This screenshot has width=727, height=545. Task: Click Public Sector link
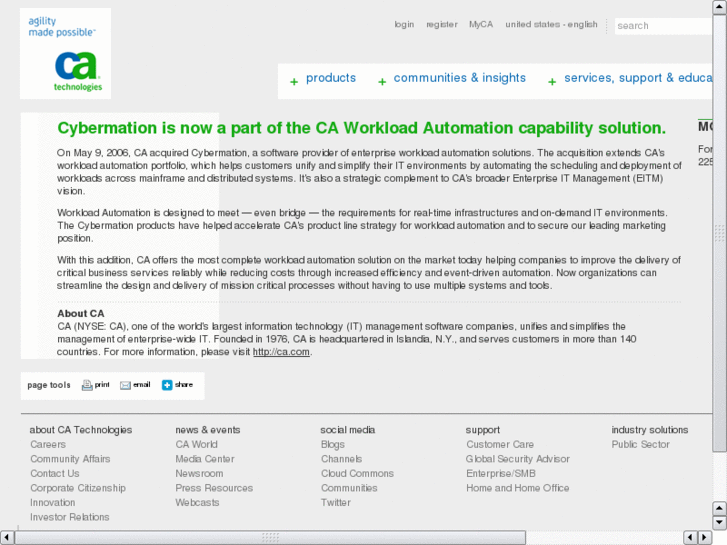coord(640,444)
